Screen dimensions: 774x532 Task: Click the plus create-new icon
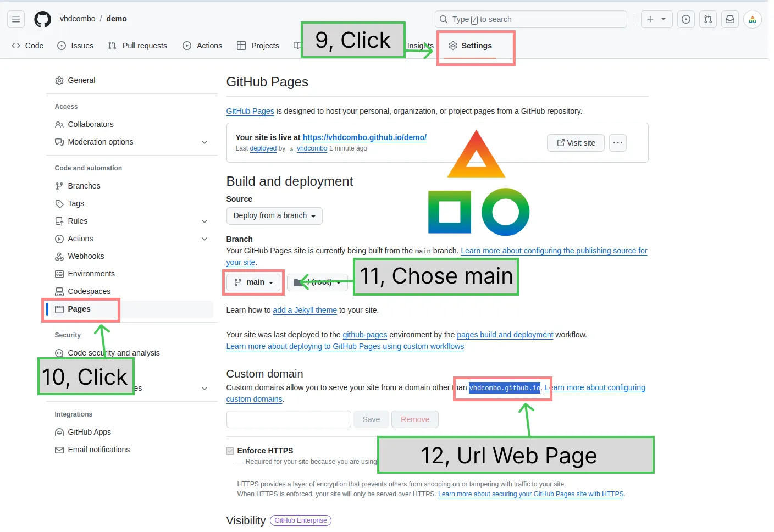point(650,19)
